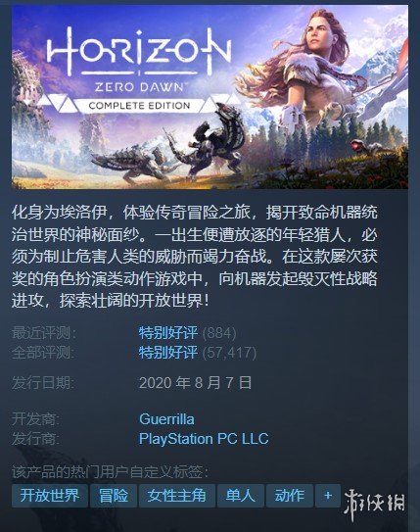Click the 全部评测 label

point(43,353)
